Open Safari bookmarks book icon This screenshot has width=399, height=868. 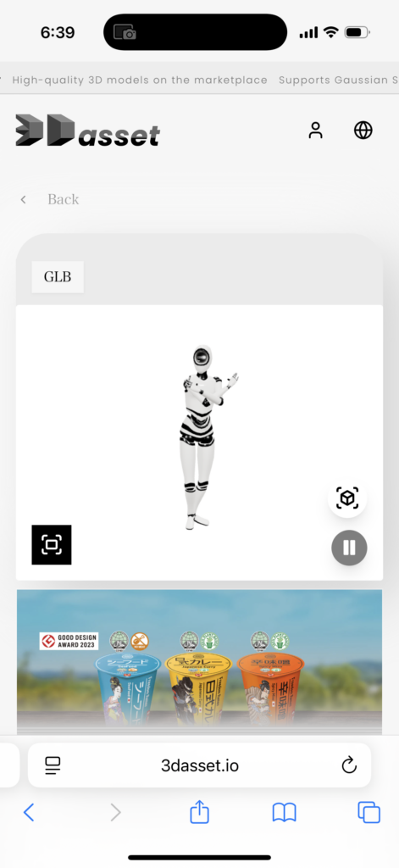point(285,812)
